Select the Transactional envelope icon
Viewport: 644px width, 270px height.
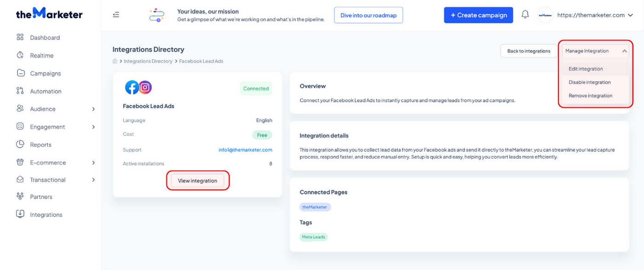click(x=20, y=179)
